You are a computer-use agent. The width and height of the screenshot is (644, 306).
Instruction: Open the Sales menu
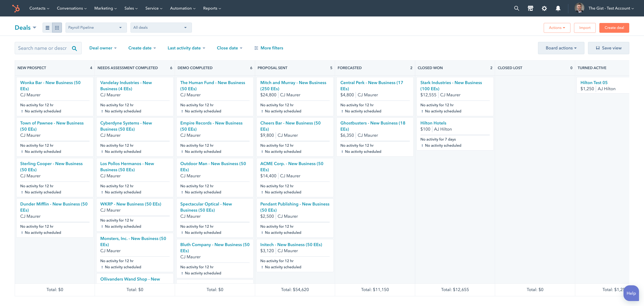131,8
